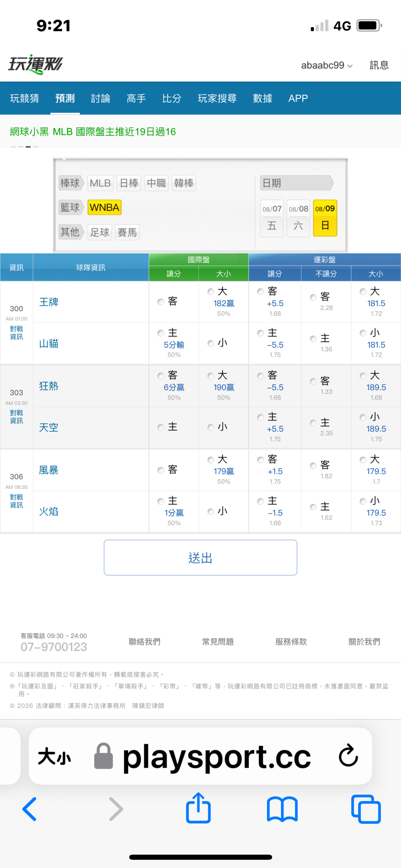This screenshot has height=868, width=401.
Task: Open team 狂熱 info link
Action: (49, 386)
